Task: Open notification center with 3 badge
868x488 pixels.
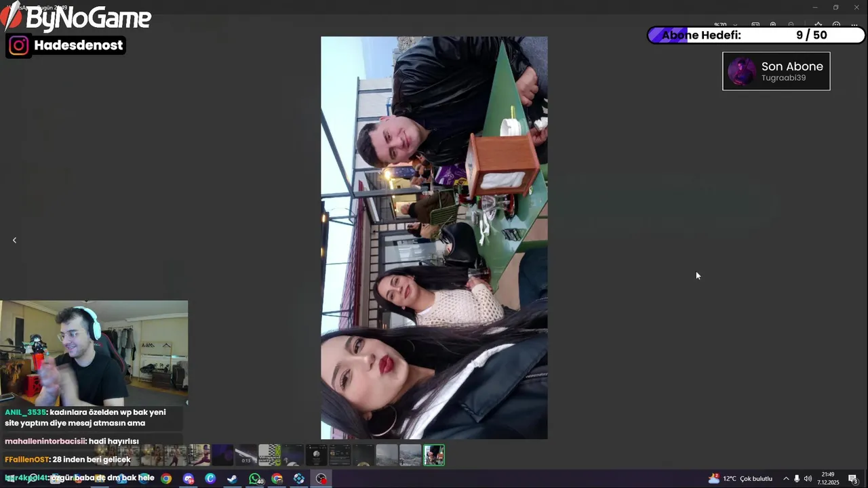Action: (x=853, y=479)
